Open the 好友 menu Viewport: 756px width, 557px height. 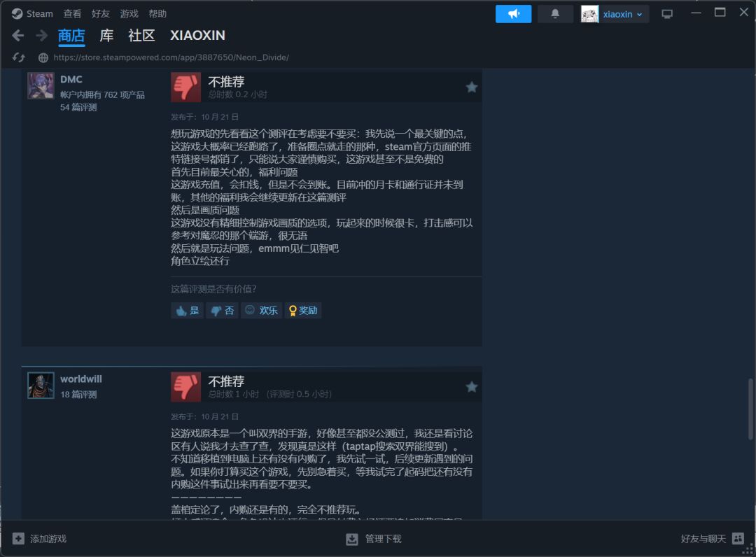101,13
